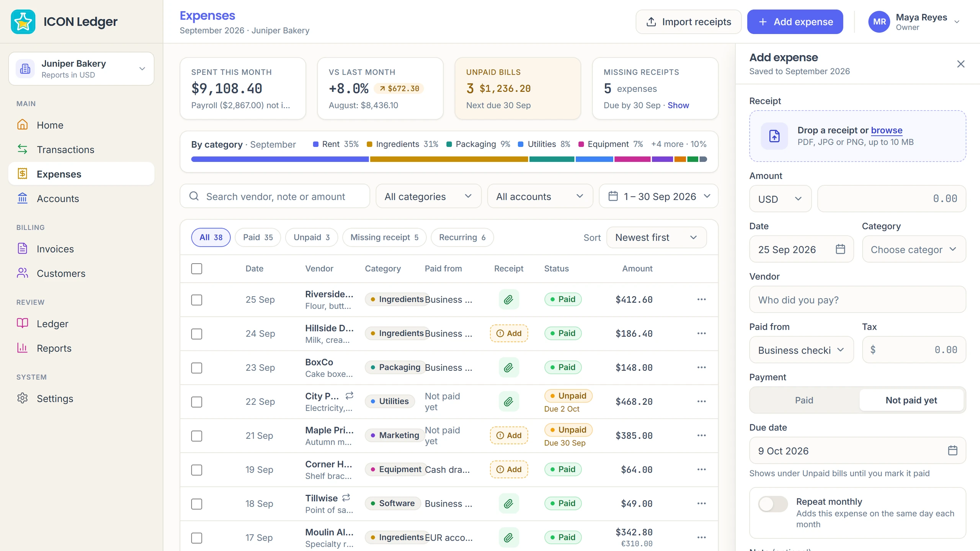Select the 24 Sep Hillside row checkbox
The height and width of the screenshot is (551, 980).
pyautogui.click(x=197, y=334)
